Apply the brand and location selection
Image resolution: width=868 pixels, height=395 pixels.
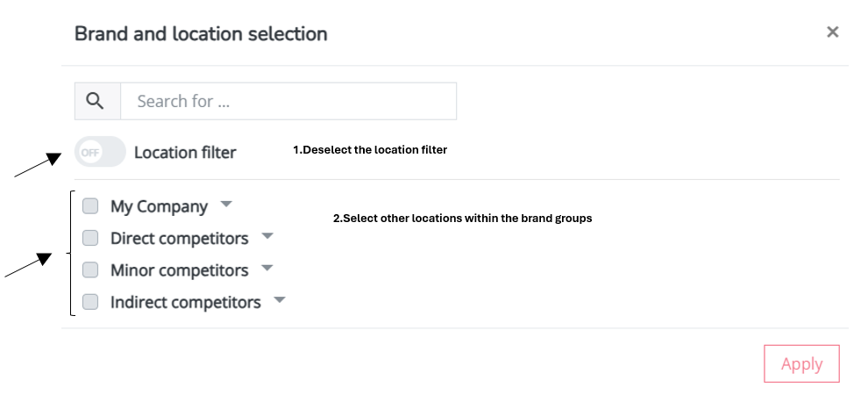801,363
